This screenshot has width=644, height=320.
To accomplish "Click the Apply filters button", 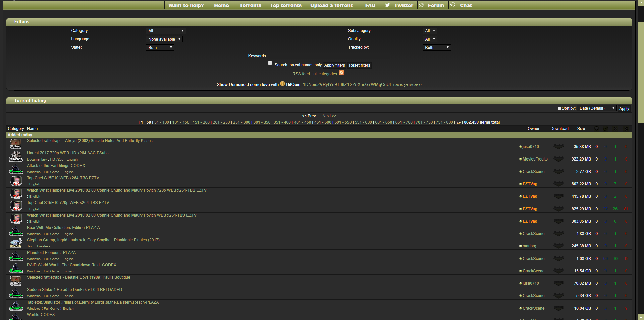I will (x=334, y=65).
